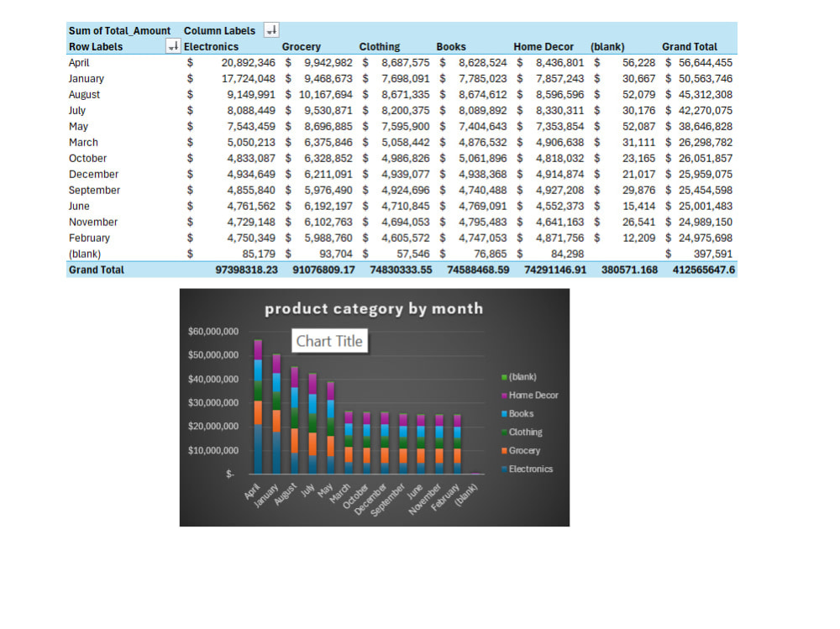
Task: Select Grand Total cell 412565647.6
Action: pyautogui.click(x=703, y=270)
